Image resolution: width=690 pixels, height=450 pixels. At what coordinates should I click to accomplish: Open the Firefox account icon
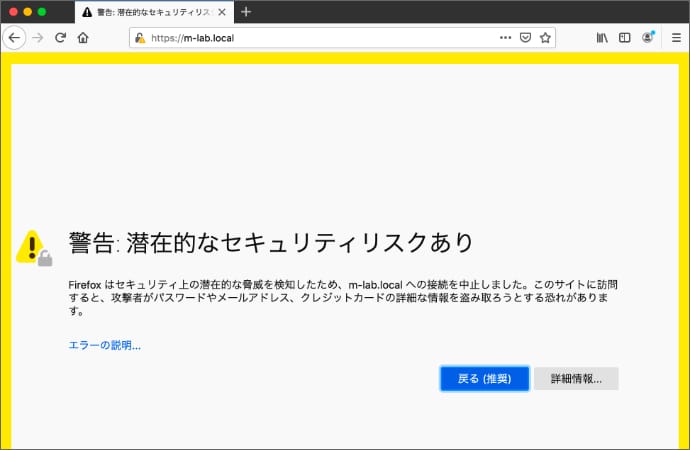648,37
